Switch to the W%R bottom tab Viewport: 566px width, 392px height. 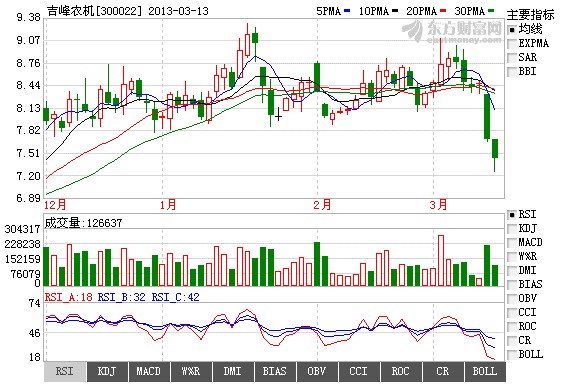tap(191, 372)
